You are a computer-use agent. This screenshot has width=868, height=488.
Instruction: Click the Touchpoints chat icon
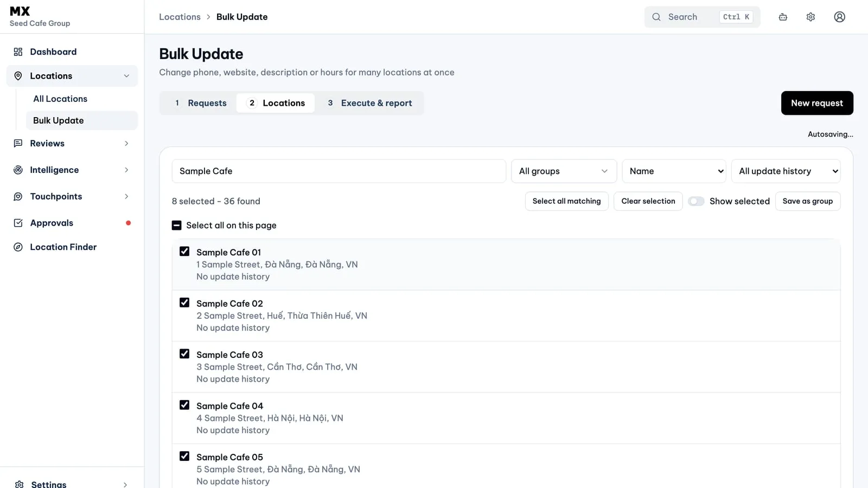18,197
